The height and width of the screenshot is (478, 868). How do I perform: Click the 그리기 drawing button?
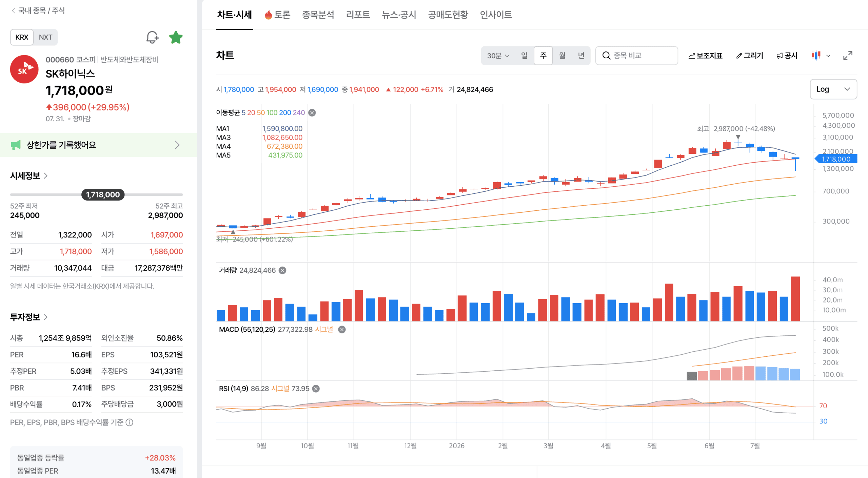749,56
